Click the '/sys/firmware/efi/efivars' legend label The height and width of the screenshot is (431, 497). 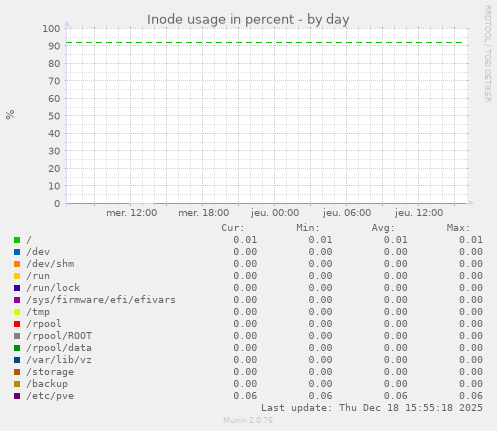pos(101,300)
